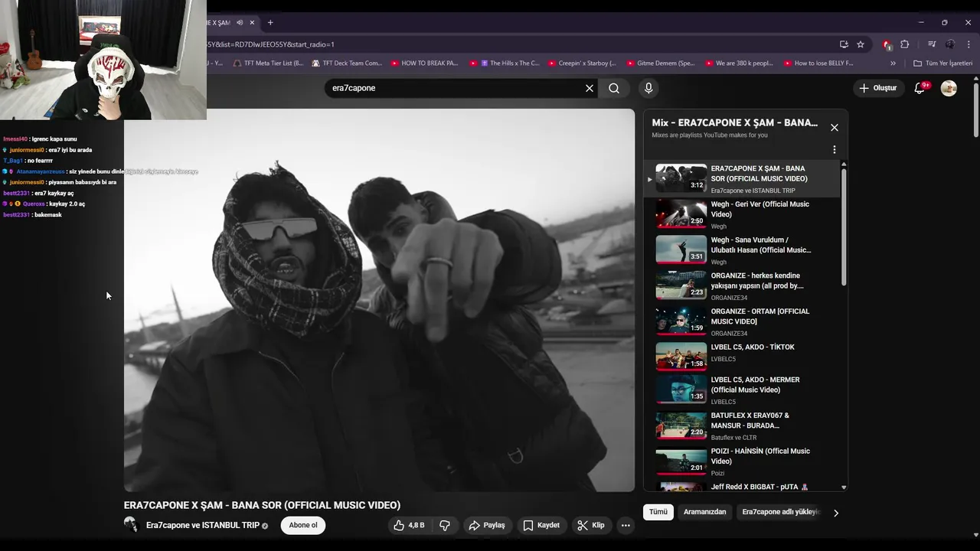Image resolution: width=980 pixels, height=551 pixels.
Task: Play BATUFLEX X ERAY067 & MANSUR - BURADA
Action: 741,425
